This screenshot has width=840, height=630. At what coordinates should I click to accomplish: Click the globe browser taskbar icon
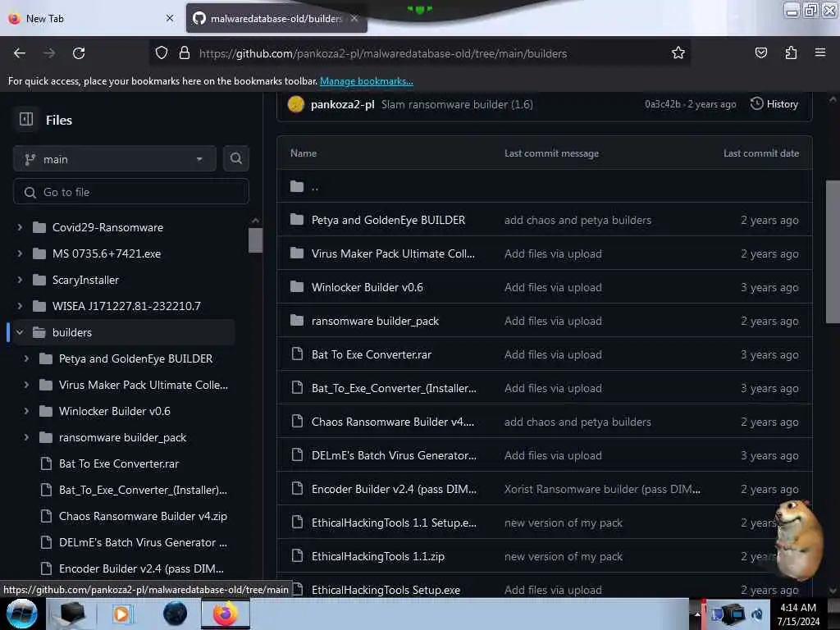176,614
